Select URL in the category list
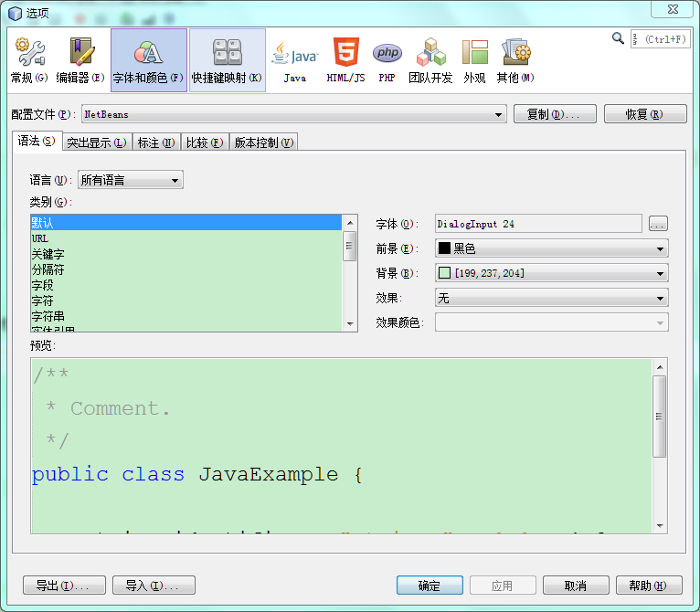Screen dimensions: 700x612 tap(186, 238)
